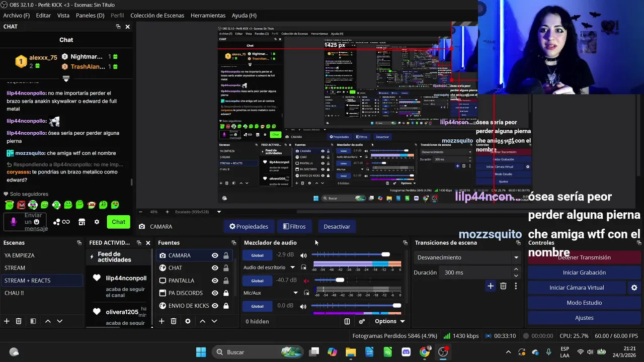Screen dimensions: 644x362
Task: Open the Archivo menu
Action: click(17, 16)
